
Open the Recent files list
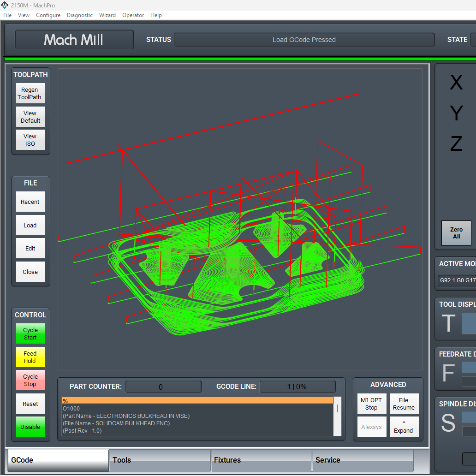(30, 202)
